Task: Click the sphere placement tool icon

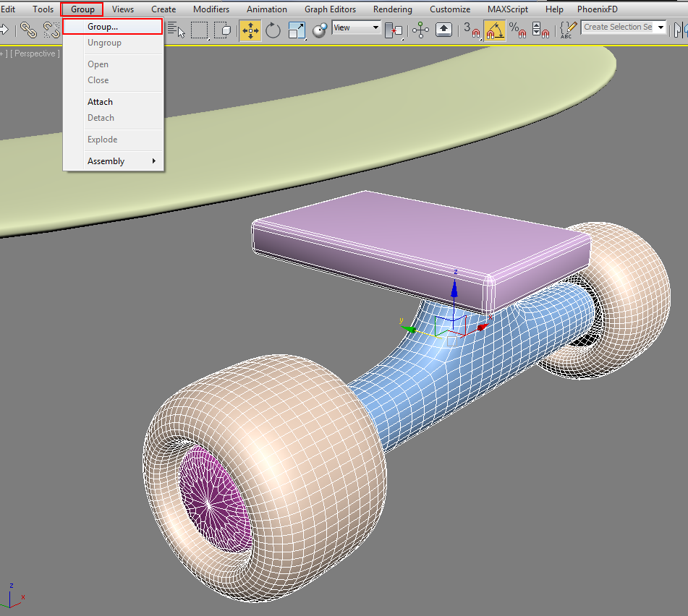Action: point(320,30)
